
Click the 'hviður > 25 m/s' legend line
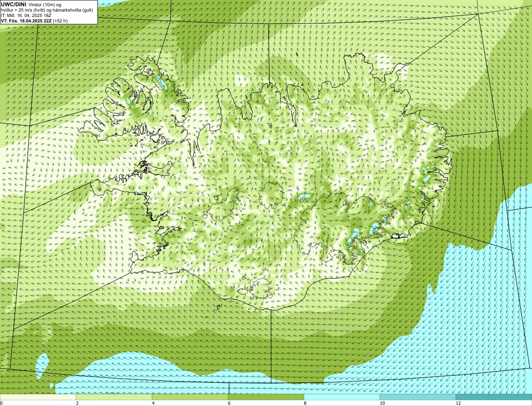point(47,10)
